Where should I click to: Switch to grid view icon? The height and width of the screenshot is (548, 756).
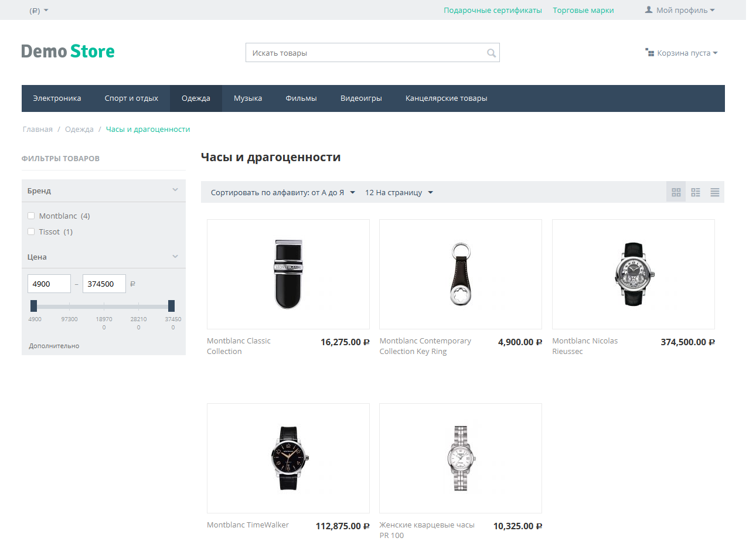coord(676,192)
